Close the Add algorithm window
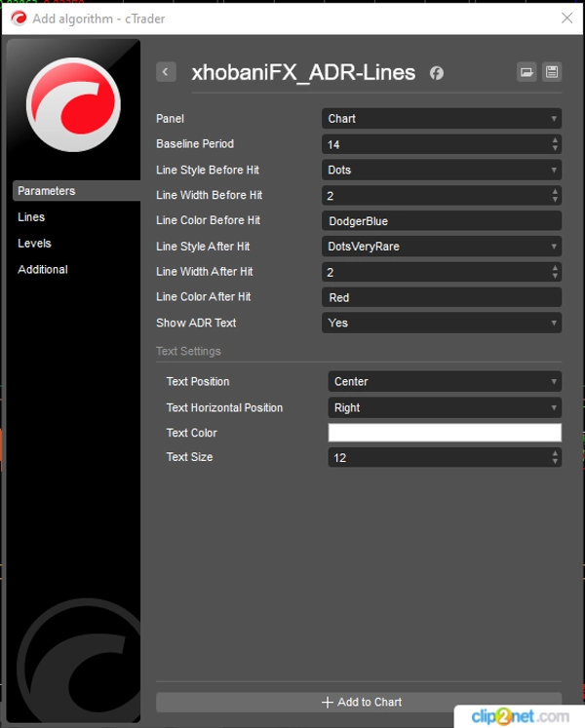 (x=566, y=18)
